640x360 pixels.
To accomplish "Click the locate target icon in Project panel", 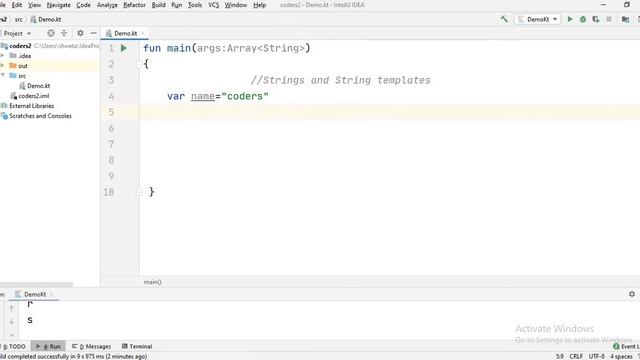I will point(51,33).
